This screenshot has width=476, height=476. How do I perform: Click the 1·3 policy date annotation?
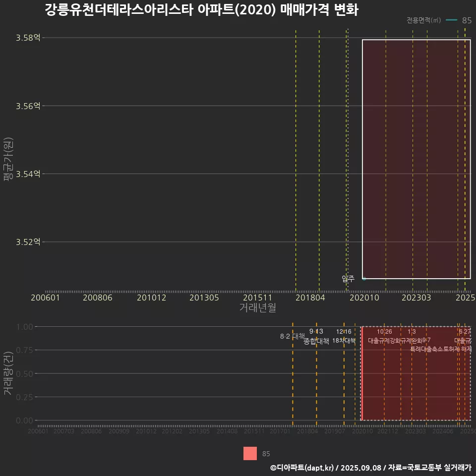[x=412, y=332]
